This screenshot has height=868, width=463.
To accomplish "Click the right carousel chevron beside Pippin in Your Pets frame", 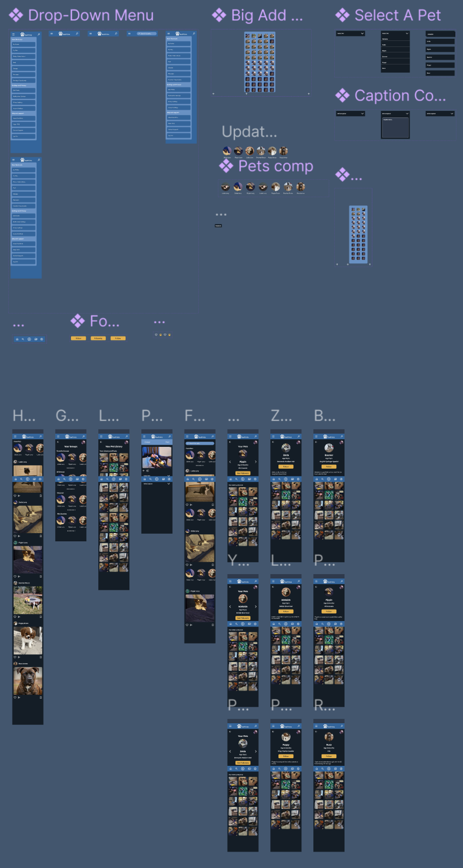I will tap(256, 462).
